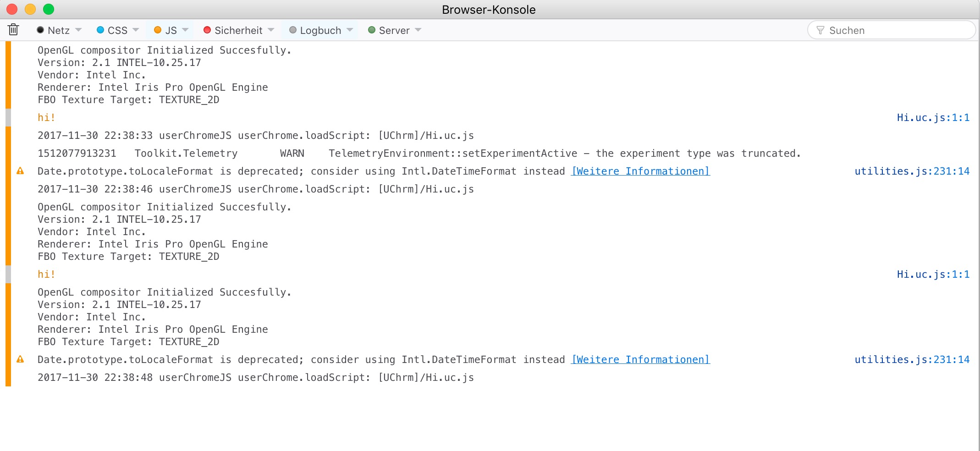Screen dimensions: 980x451
Task: Toggle the Netz filter button
Action: click(53, 30)
